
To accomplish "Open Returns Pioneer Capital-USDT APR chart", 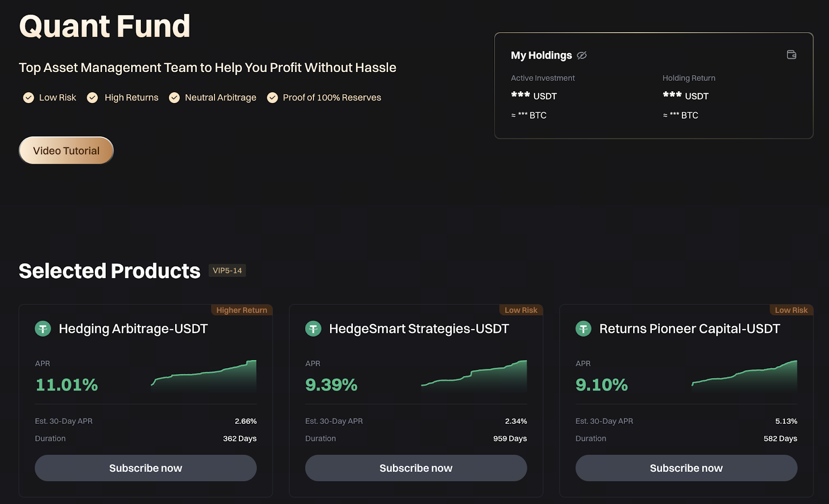I will [745, 377].
